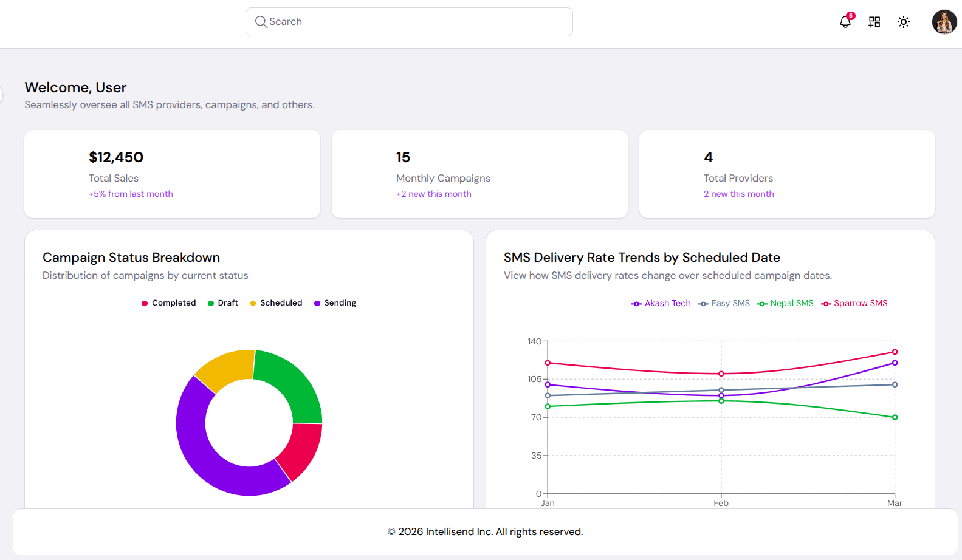Screen dimensions: 962x560
Task: Open the Monthly Campaigns card
Action: point(479,174)
